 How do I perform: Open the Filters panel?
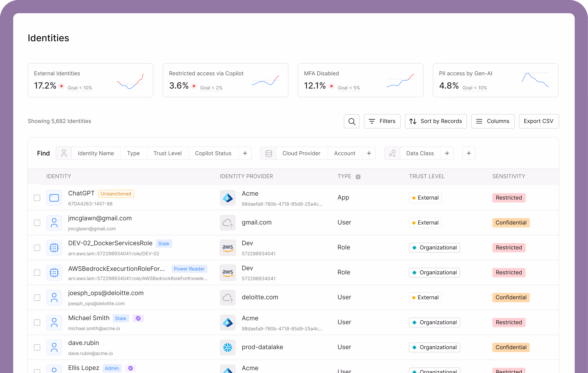(382, 121)
